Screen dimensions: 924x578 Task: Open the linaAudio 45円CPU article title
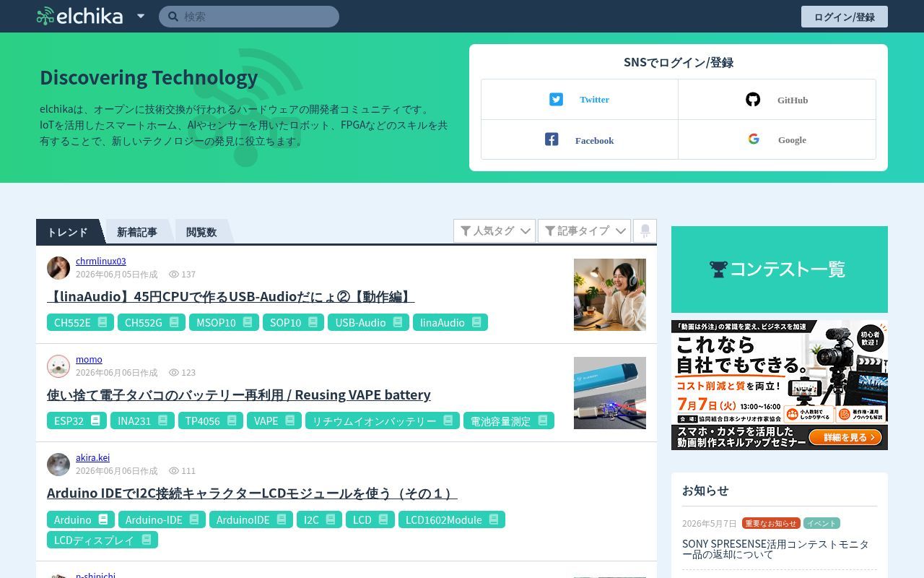click(x=231, y=296)
